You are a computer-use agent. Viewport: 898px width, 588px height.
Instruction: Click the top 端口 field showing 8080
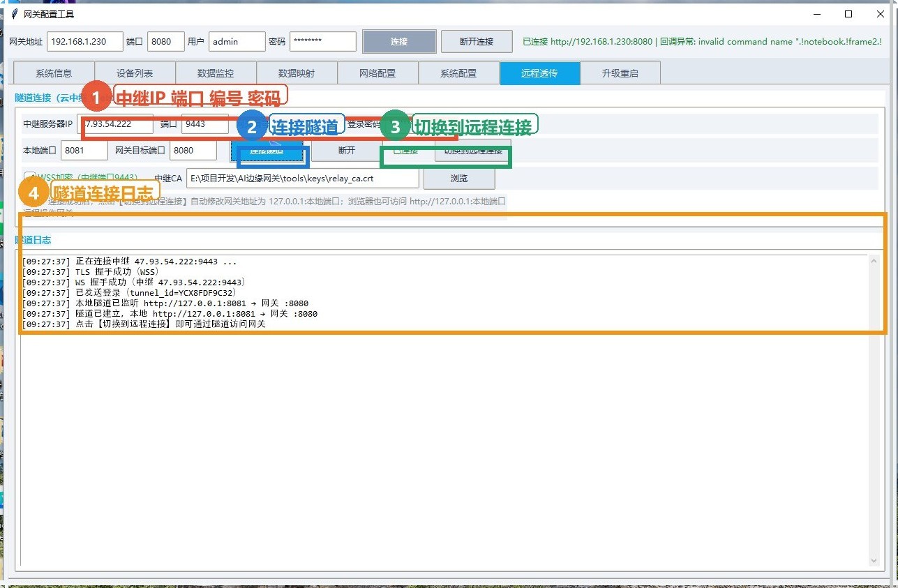[x=166, y=41]
